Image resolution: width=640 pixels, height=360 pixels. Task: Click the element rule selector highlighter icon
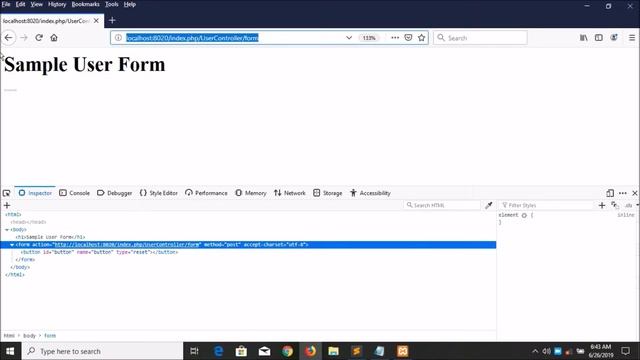tap(524, 215)
